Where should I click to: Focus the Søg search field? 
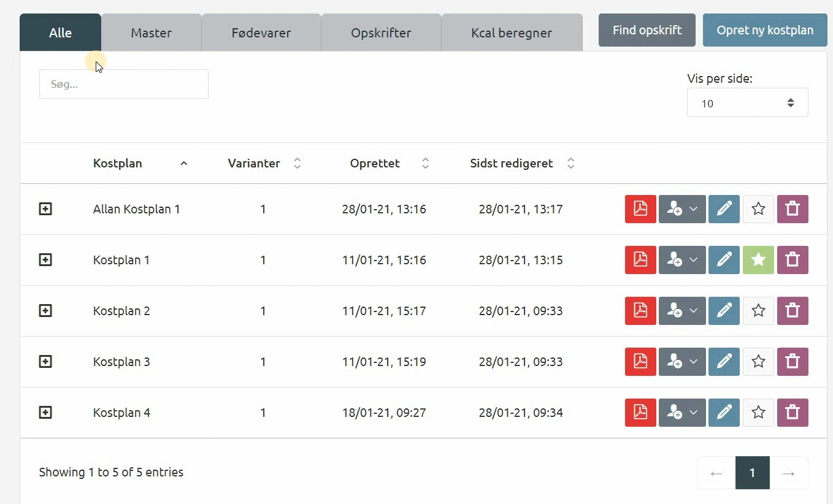coord(124,84)
